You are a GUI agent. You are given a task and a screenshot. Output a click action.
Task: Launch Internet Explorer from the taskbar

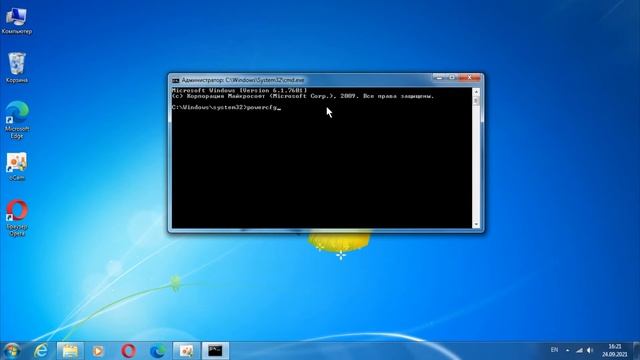click(x=41, y=351)
